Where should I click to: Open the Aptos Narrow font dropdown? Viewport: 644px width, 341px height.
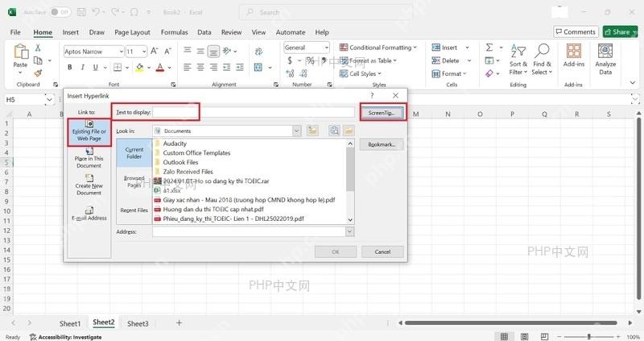click(x=122, y=52)
